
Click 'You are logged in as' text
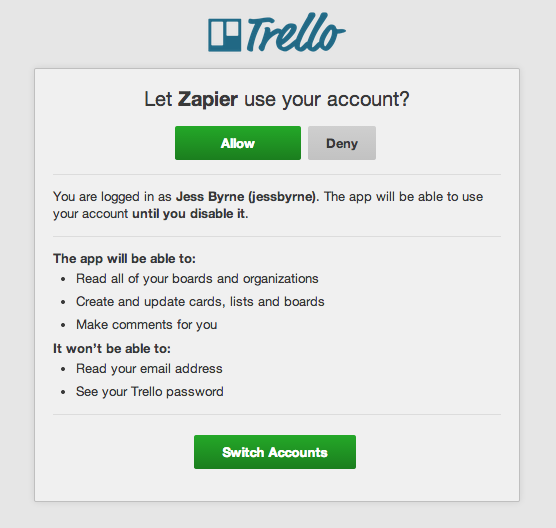click(x=112, y=197)
